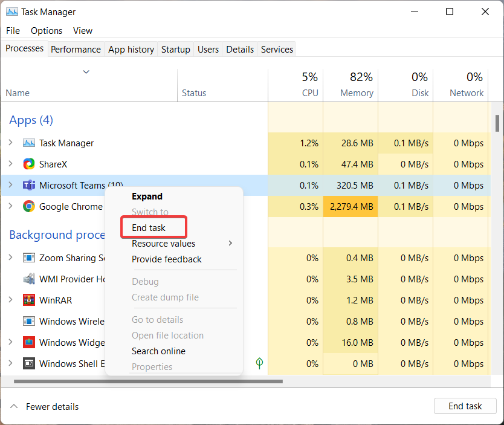
Task: Choose Expand in the context menu
Action: [x=147, y=196]
